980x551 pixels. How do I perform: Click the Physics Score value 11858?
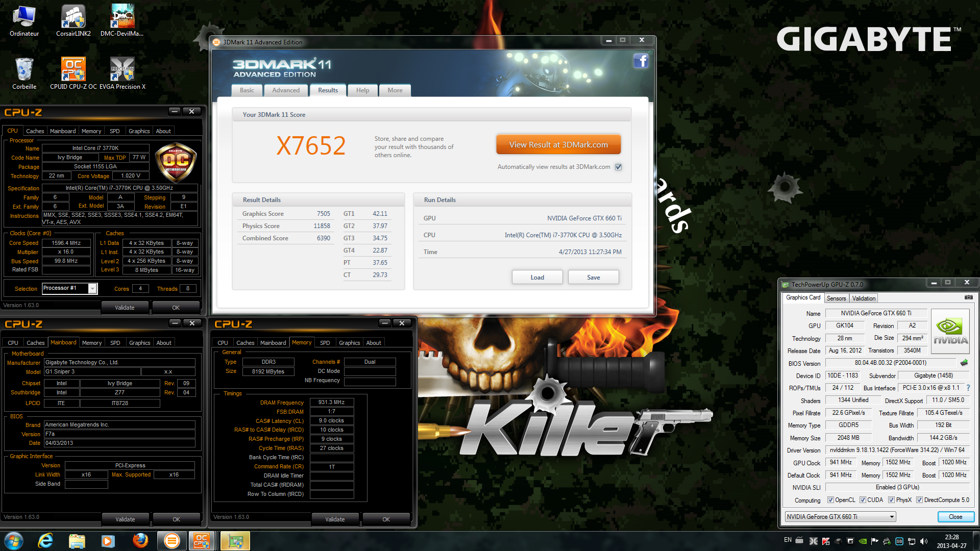322,226
